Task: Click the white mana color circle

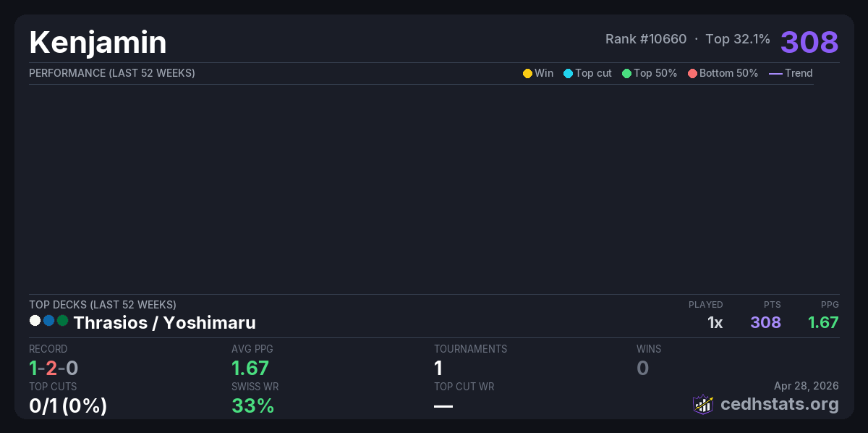Action: [x=35, y=321]
